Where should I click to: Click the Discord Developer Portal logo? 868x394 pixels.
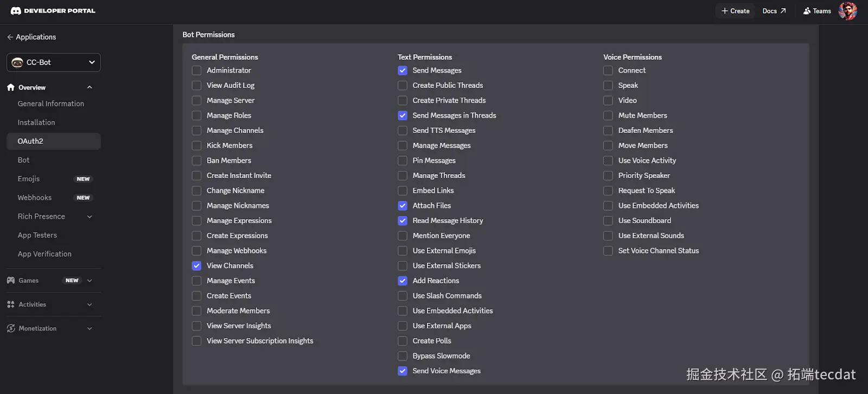[x=53, y=11]
